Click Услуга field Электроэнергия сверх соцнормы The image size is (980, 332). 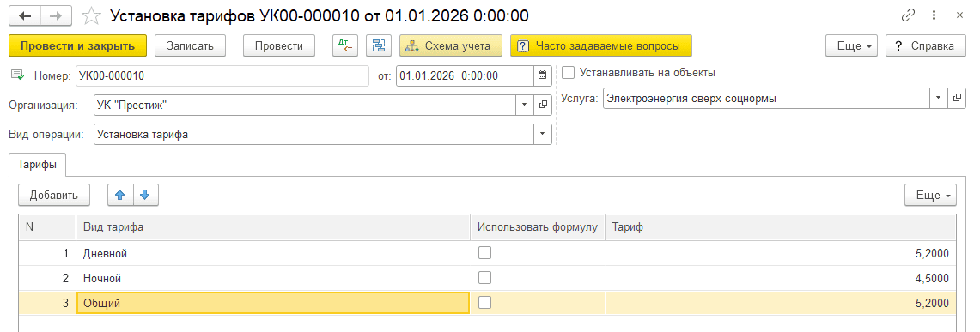click(x=767, y=98)
